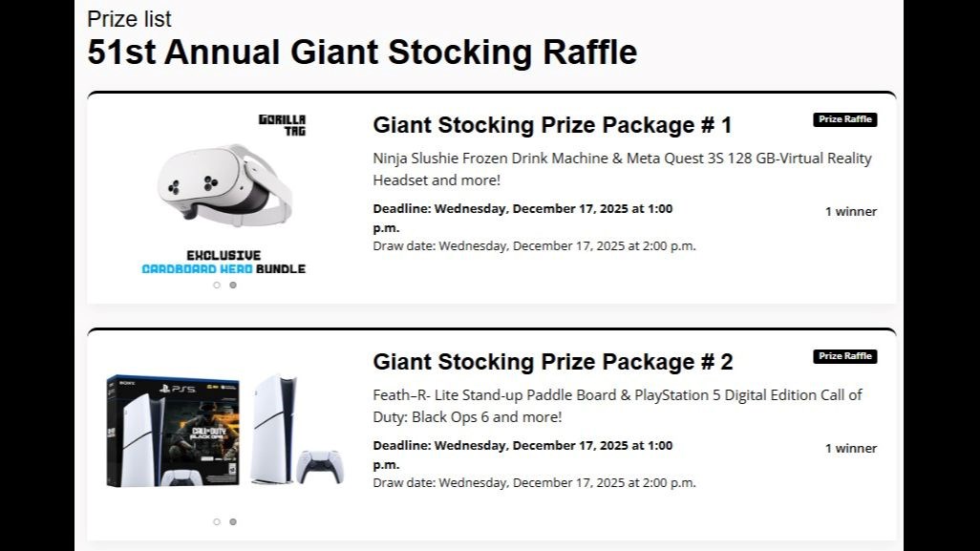The image size is (980, 551).
Task: Select second carousel dot under Package 1 image
Action: (x=233, y=285)
